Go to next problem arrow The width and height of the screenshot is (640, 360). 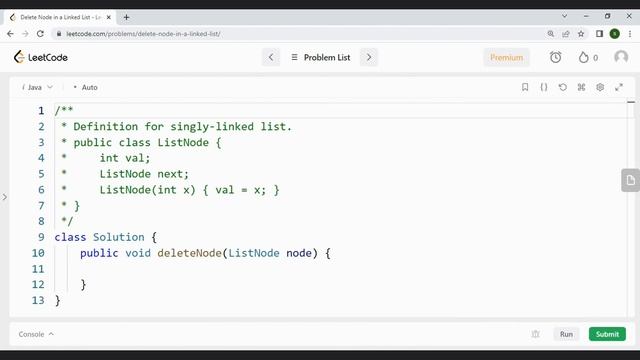[x=369, y=58]
